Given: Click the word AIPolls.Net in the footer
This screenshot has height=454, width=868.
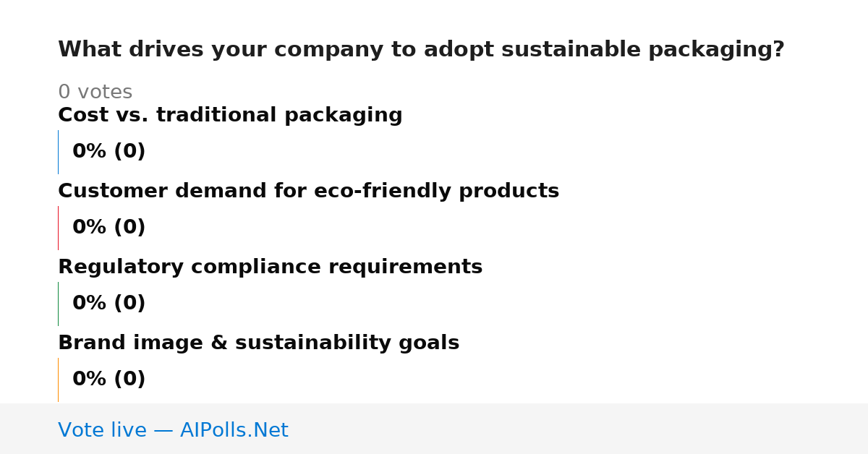Looking at the screenshot, I should click(x=234, y=430).
